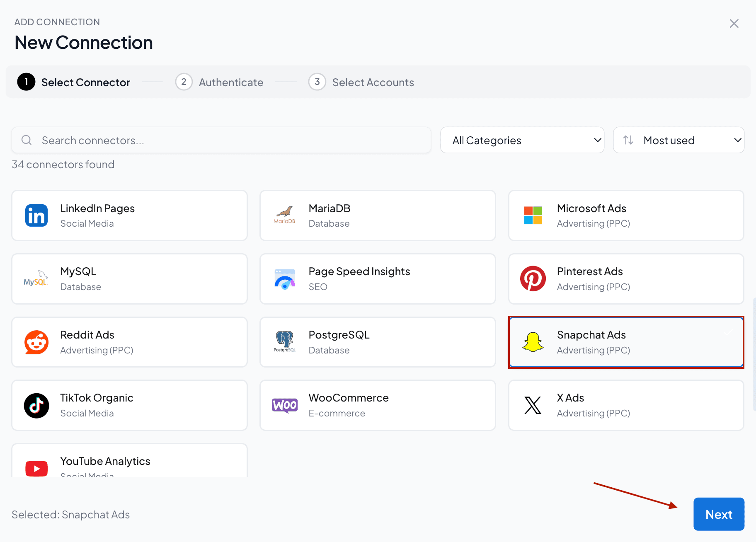Select the MySQL Database connector card
Image resolution: width=756 pixels, height=542 pixels.
[x=130, y=279]
